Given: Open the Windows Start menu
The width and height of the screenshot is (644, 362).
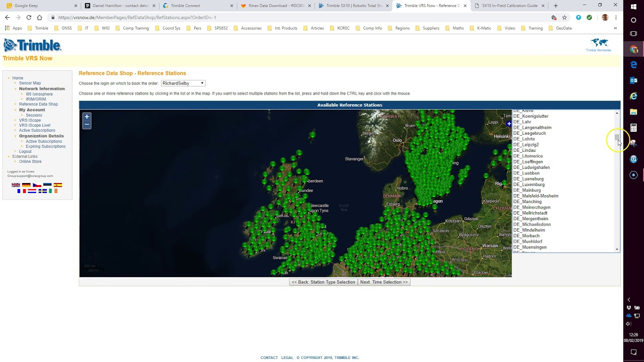Looking at the screenshot, I should coord(633,6).
